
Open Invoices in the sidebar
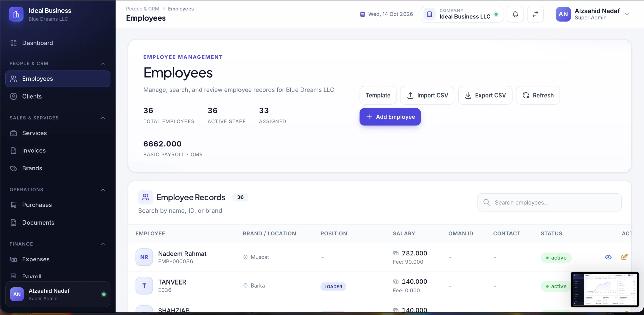tap(58, 150)
